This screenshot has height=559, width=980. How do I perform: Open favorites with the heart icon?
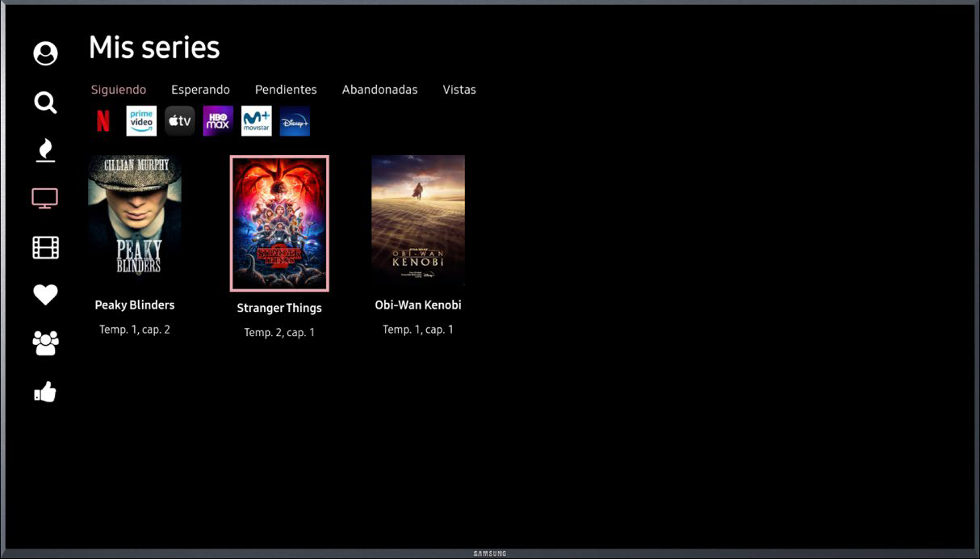coord(45,295)
